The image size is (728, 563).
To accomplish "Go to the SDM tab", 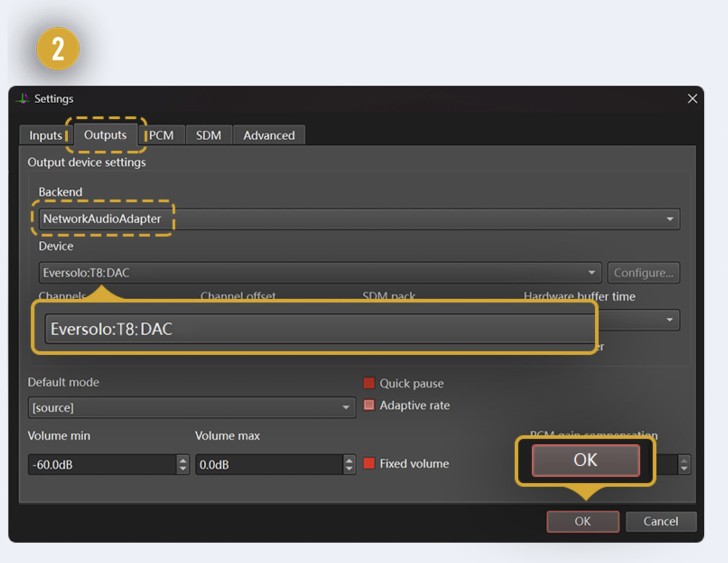I will (x=208, y=135).
